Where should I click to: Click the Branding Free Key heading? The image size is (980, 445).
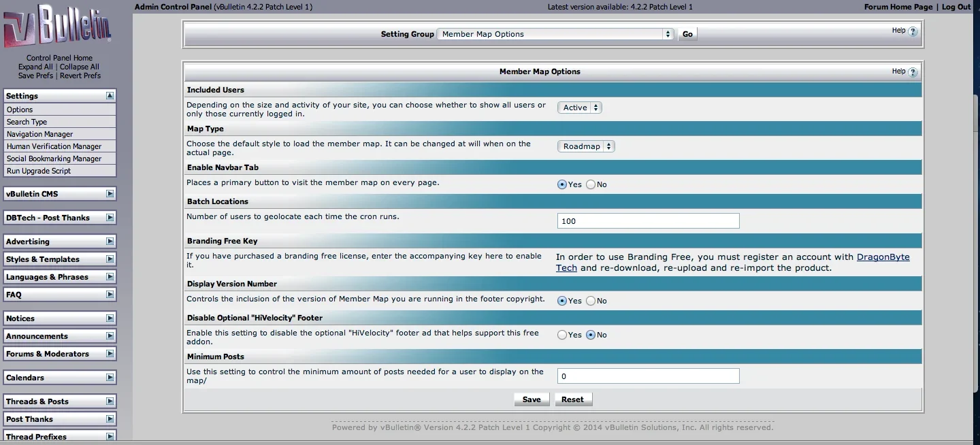(223, 241)
